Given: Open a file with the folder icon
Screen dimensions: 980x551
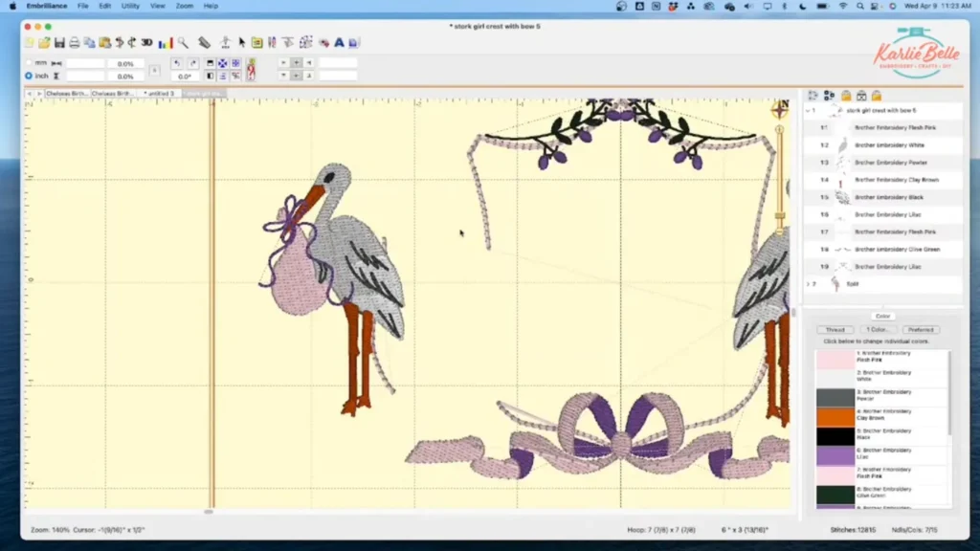Looking at the screenshot, I should pos(44,42).
